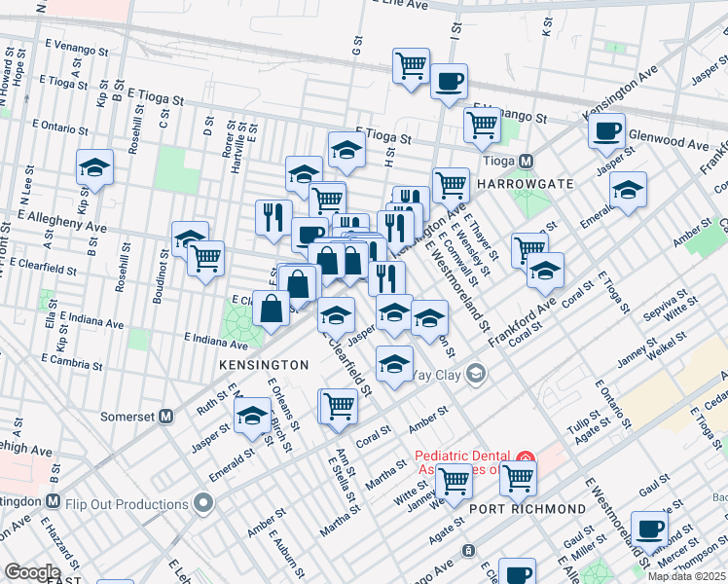Open the Somerset metro station icon
Viewport: 728px width, 584px height.
166,417
